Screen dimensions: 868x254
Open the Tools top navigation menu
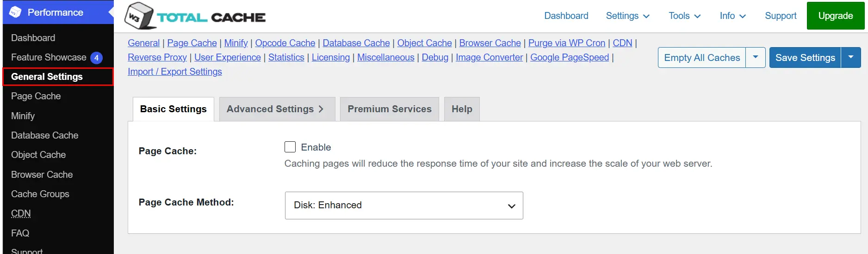pos(684,16)
